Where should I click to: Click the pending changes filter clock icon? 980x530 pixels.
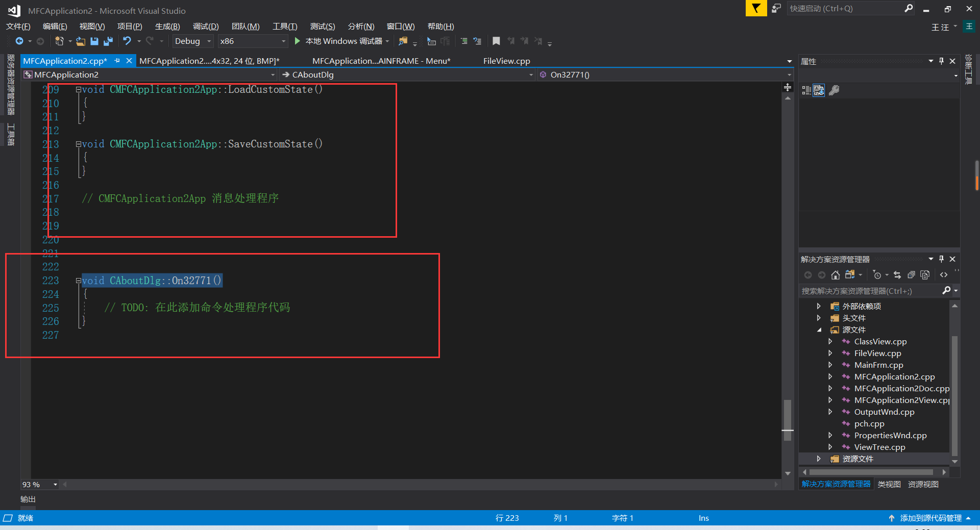[877, 275]
